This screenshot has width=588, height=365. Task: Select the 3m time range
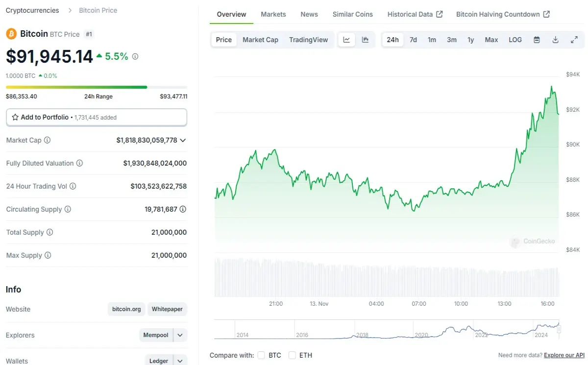(452, 40)
